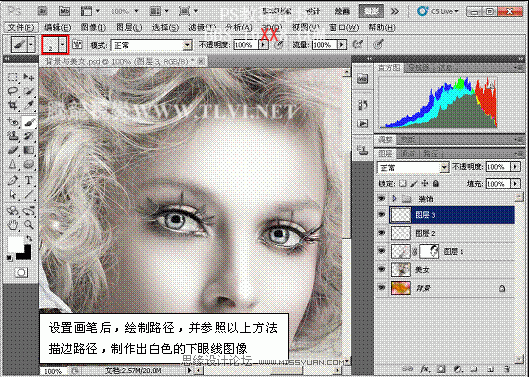Click the 绘画 workspace button
This screenshot has height=377, width=529.
(342, 11)
